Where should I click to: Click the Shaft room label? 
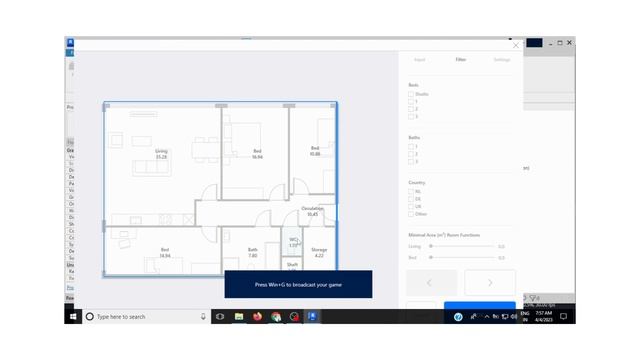click(x=292, y=264)
